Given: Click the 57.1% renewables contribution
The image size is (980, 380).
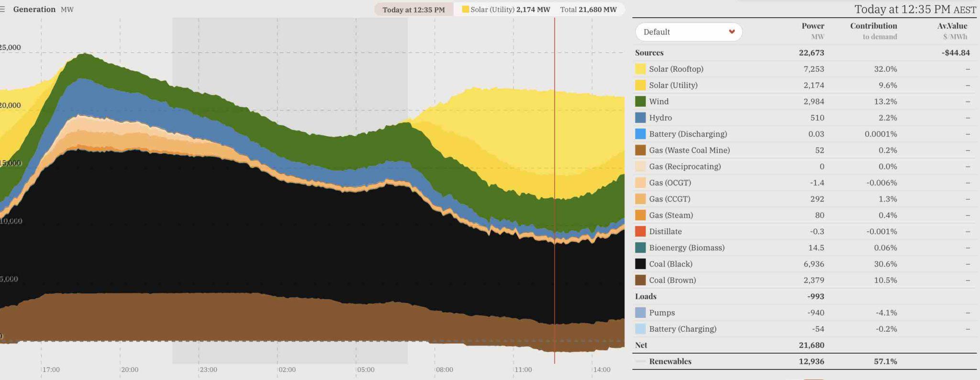Looking at the screenshot, I should (x=885, y=361).
